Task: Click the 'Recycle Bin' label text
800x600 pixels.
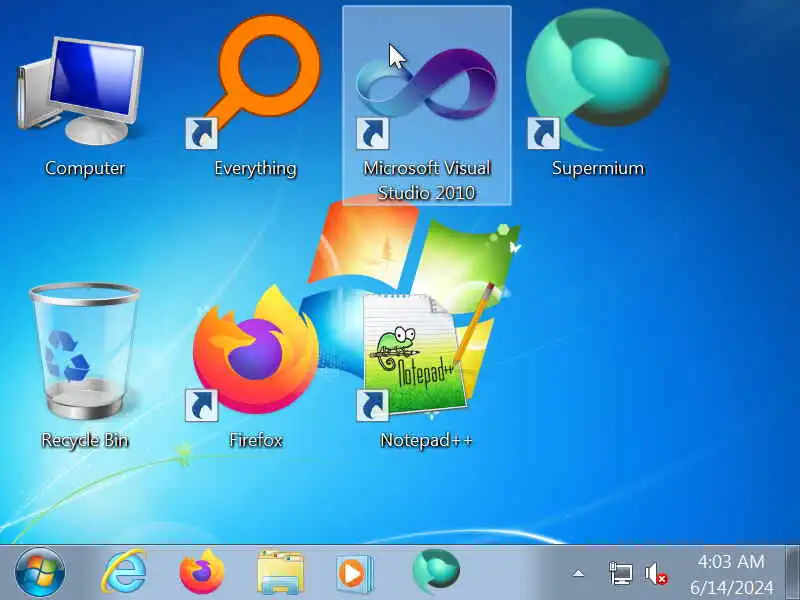Action: (85, 440)
